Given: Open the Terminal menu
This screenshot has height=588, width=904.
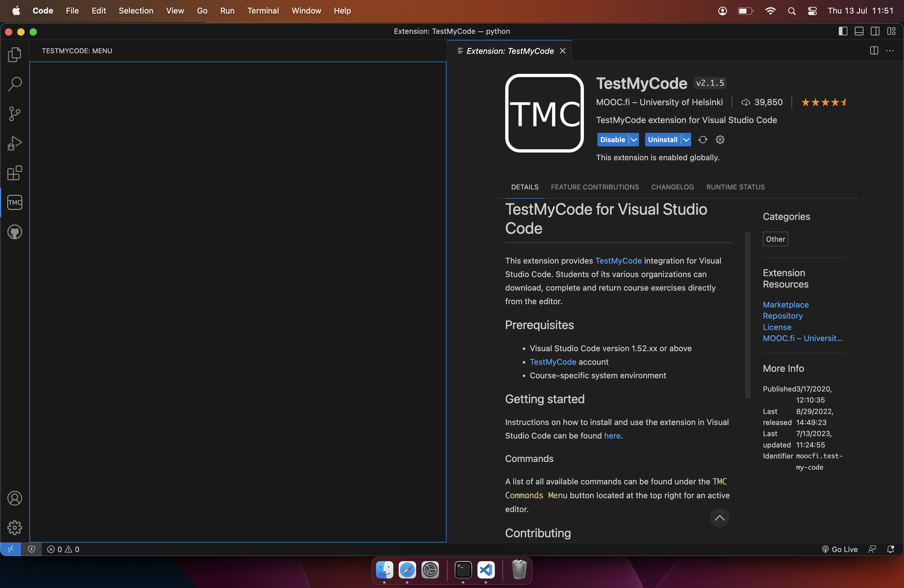Looking at the screenshot, I should [263, 11].
